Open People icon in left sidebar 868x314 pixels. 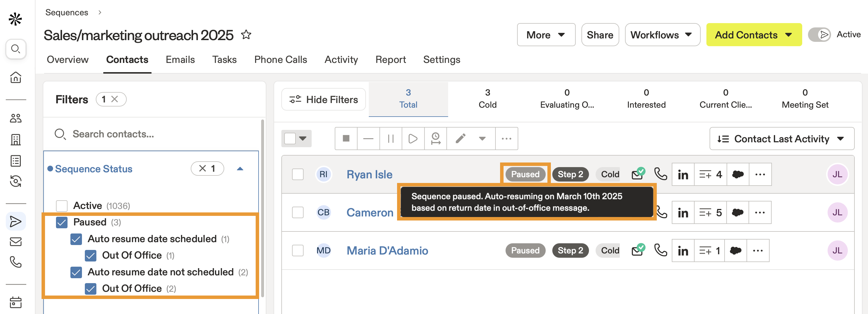pyautogui.click(x=16, y=118)
